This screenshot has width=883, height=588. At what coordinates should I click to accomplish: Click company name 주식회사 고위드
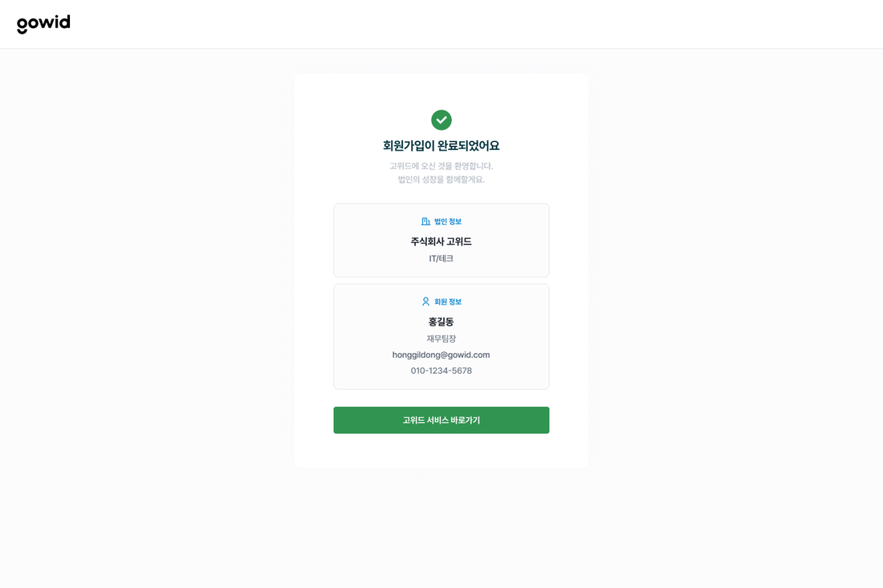441,241
